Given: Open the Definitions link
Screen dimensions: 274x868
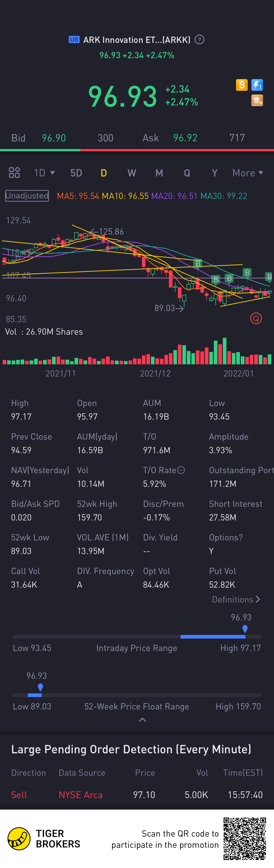Looking at the screenshot, I should pyautogui.click(x=236, y=599).
